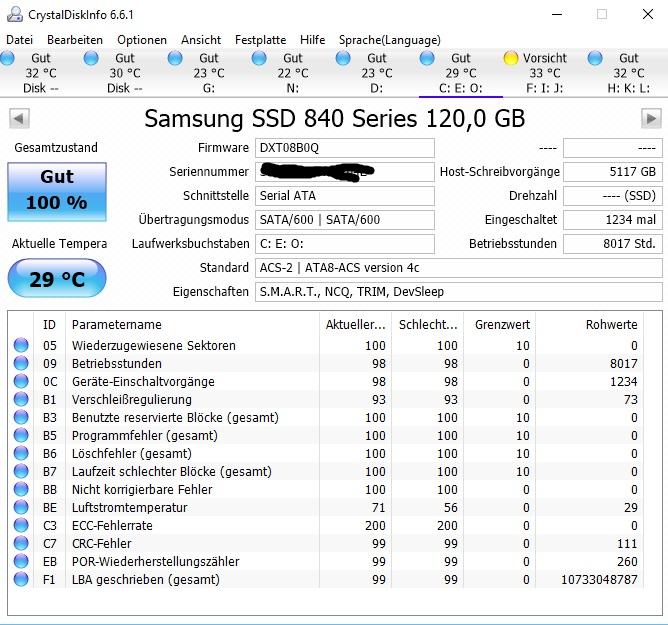
Task: Click raw value 260 for POR-Wiederherstellungszähler
Action: (627, 562)
